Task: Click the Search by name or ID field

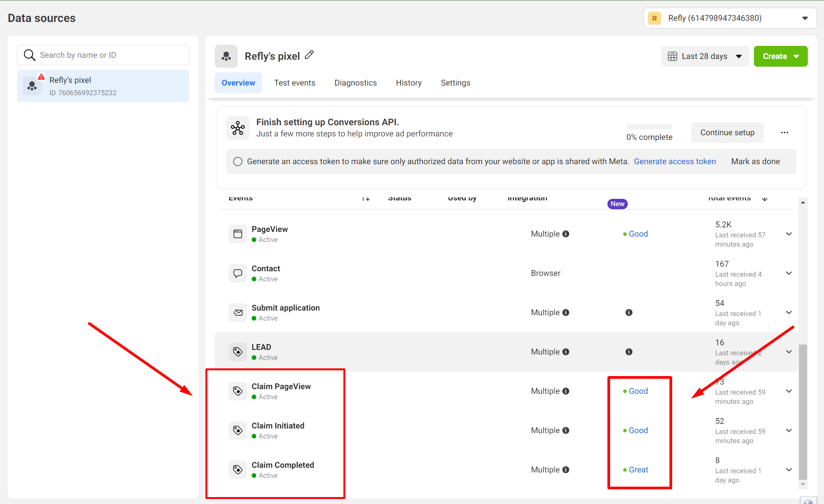Action: 103,55
